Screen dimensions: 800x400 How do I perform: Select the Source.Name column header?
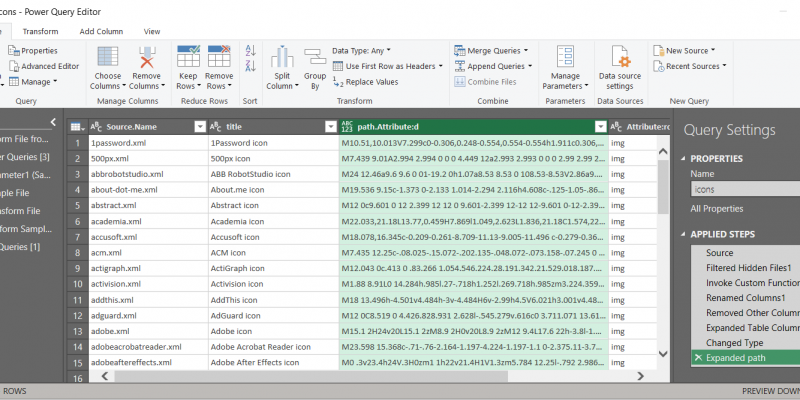tap(148, 127)
